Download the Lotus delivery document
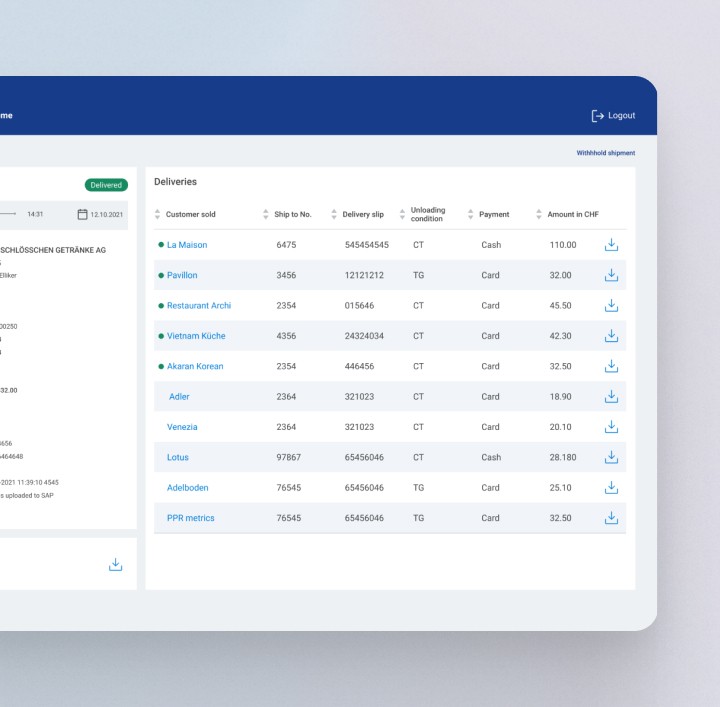Viewport: 720px width, 707px height. [611, 457]
